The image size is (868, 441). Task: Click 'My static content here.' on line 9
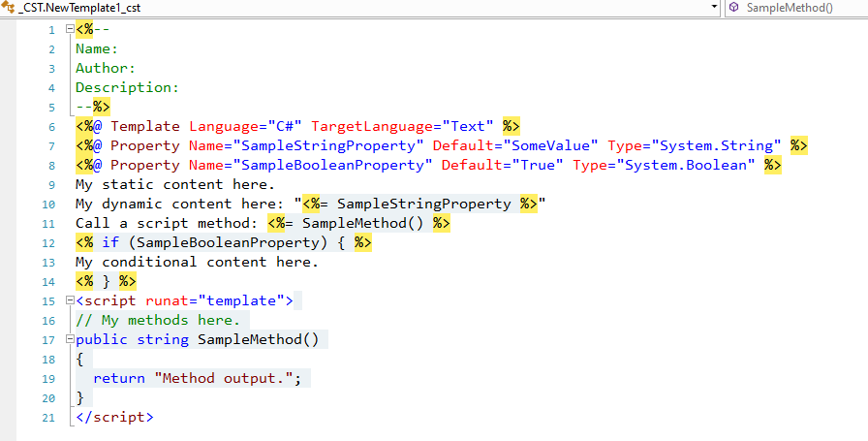[x=175, y=184]
